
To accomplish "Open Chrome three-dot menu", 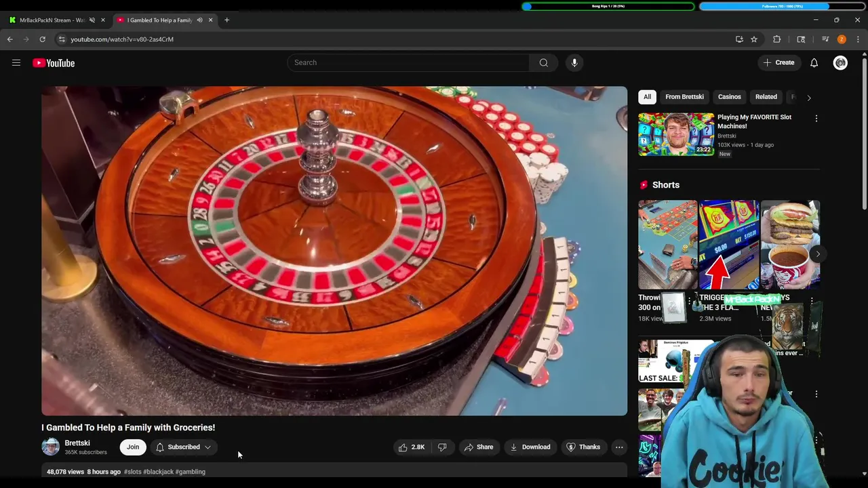I will [858, 39].
